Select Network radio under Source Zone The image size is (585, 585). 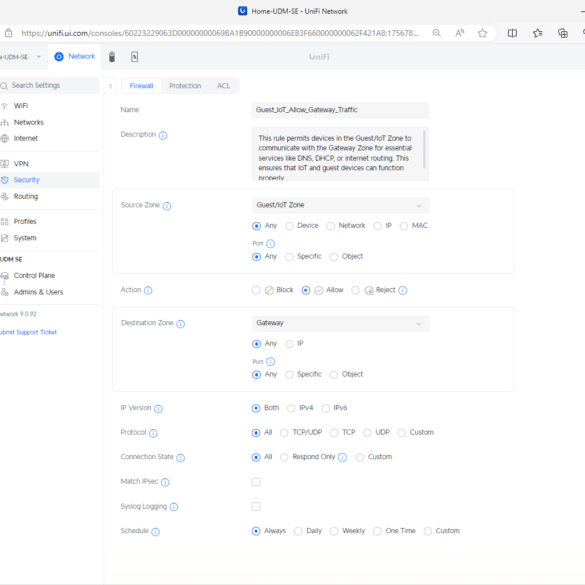331,226
